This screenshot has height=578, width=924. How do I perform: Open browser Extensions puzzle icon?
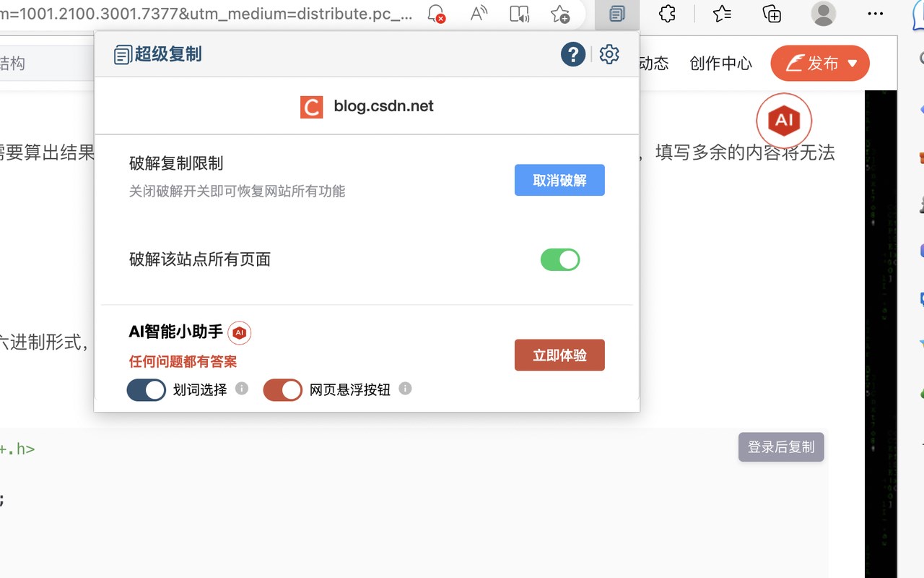pyautogui.click(x=667, y=14)
